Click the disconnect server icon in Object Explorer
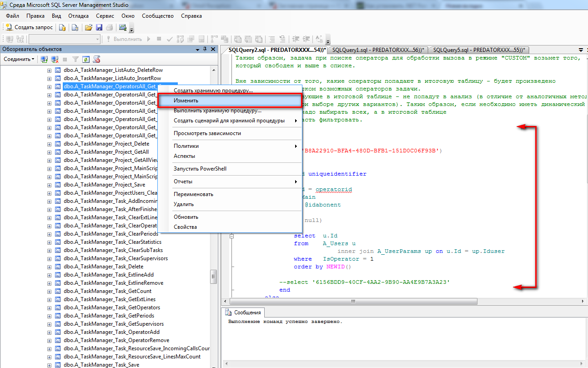 [x=55, y=59]
